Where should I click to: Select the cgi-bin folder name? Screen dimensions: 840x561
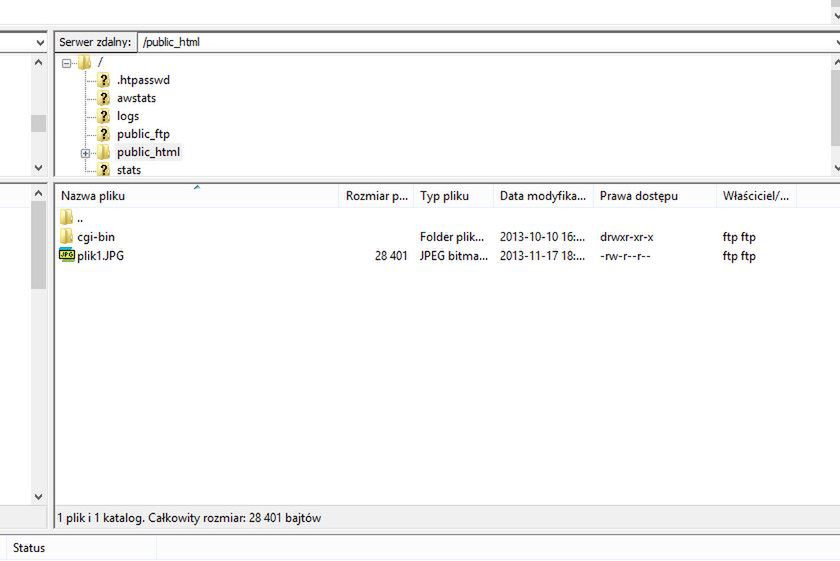point(96,237)
